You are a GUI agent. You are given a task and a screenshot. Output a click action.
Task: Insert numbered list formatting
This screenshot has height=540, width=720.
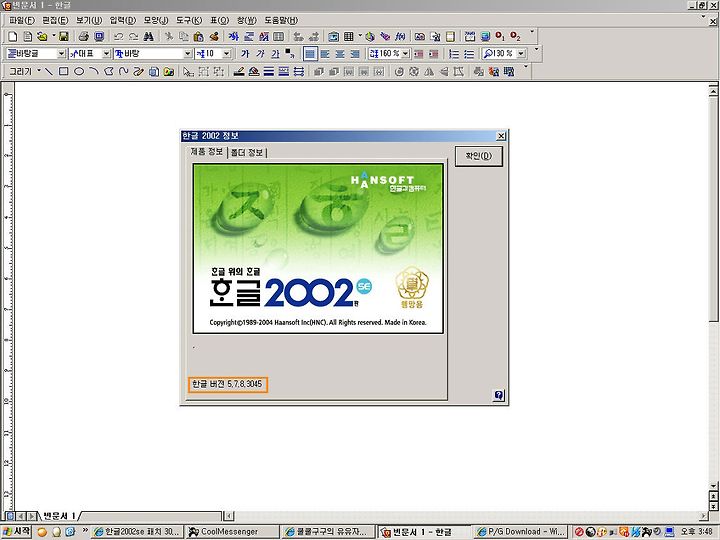pyautogui.click(x=454, y=54)
